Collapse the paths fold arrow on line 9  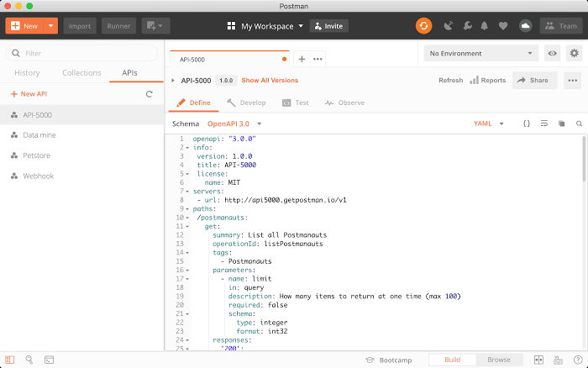click(x=187, y=209)
